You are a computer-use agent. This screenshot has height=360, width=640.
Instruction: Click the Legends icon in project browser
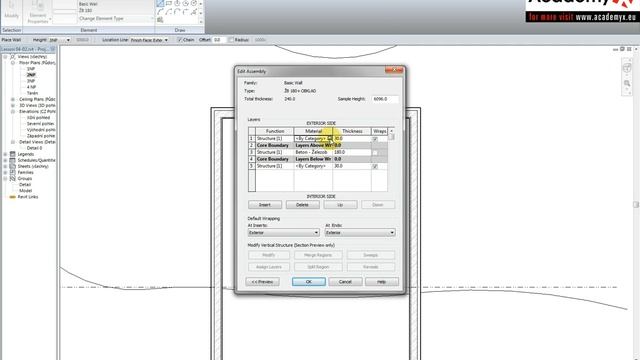[x=13, y=154]
